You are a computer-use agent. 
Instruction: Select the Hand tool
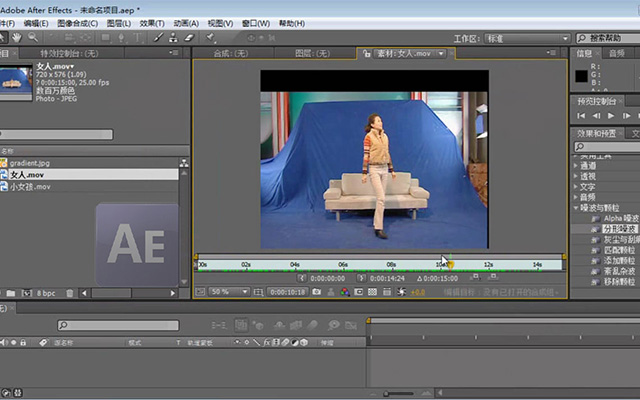click(17, 38)
